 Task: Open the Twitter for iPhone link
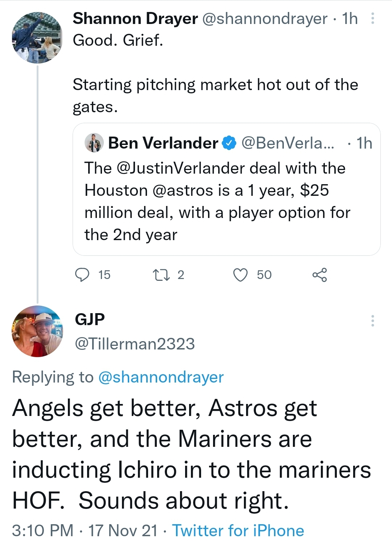[238, 530]
